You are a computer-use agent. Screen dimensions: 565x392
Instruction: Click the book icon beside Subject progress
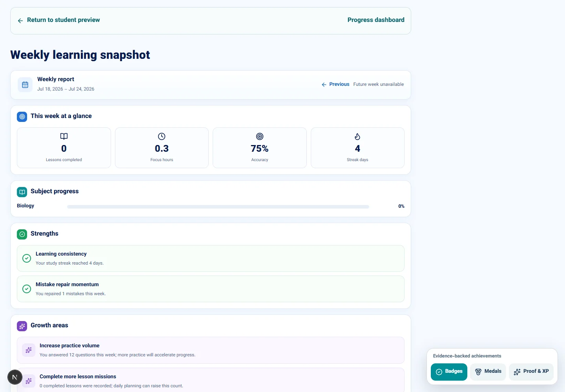click(22, 192)
